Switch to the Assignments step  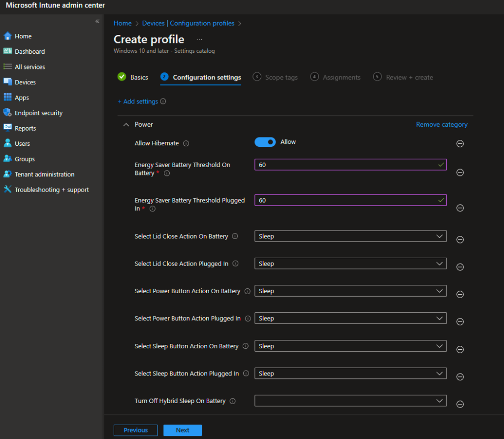click(x=341, y=77)
